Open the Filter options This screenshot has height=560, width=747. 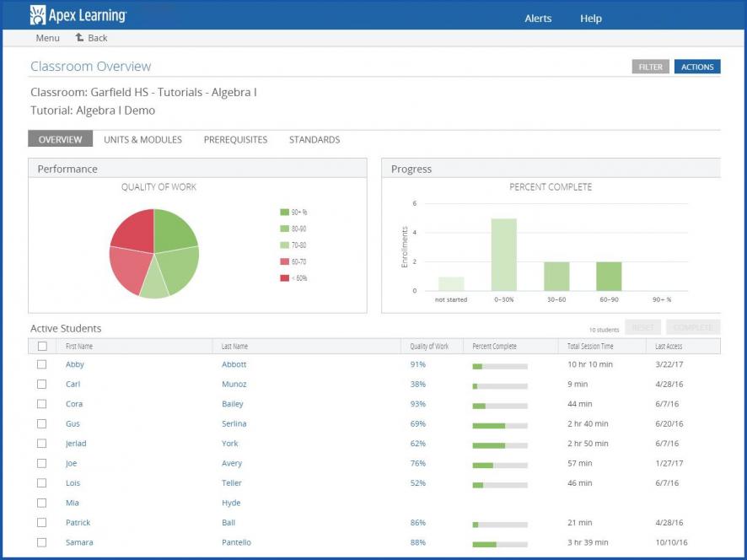[x=650, y=67]
